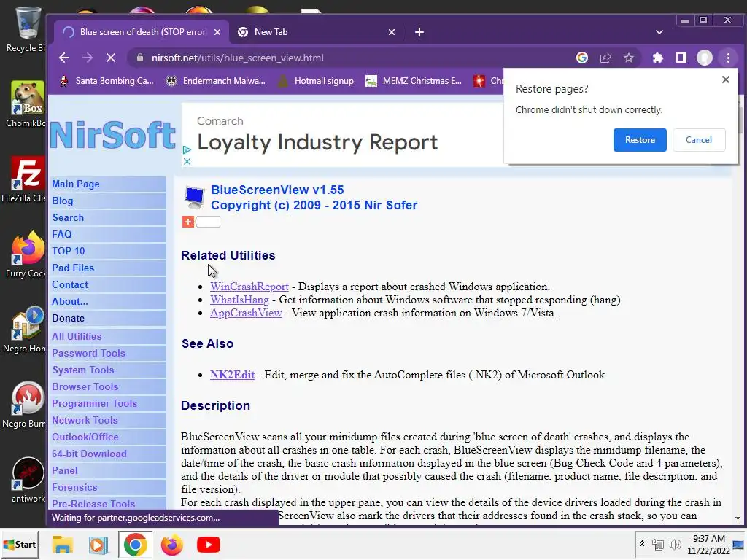Click the AdChoices triangle icon
Screen dimensions: 747x560
point(187,149)
